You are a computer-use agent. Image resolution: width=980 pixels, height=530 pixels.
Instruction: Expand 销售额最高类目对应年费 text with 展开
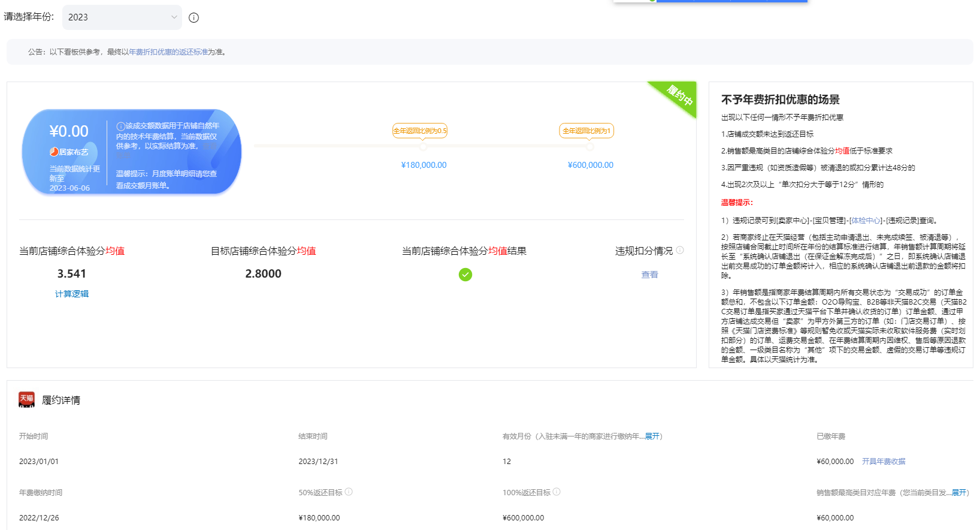tap(959, 493)
